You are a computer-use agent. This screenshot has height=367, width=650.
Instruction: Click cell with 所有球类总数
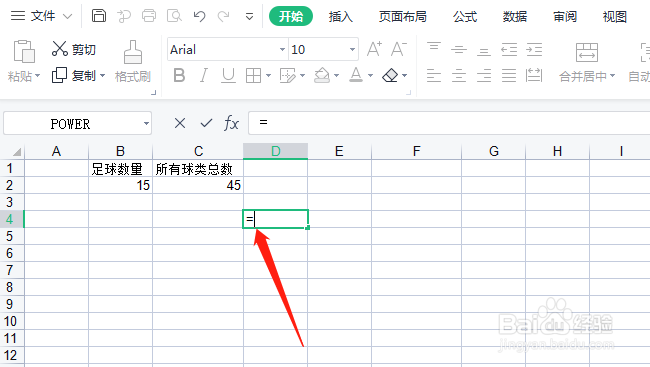(198, 169)
